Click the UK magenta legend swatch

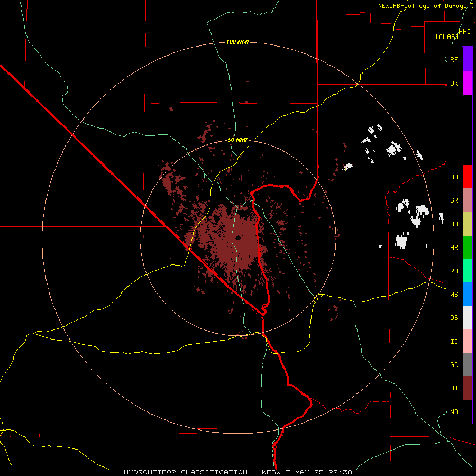point(467,83)
